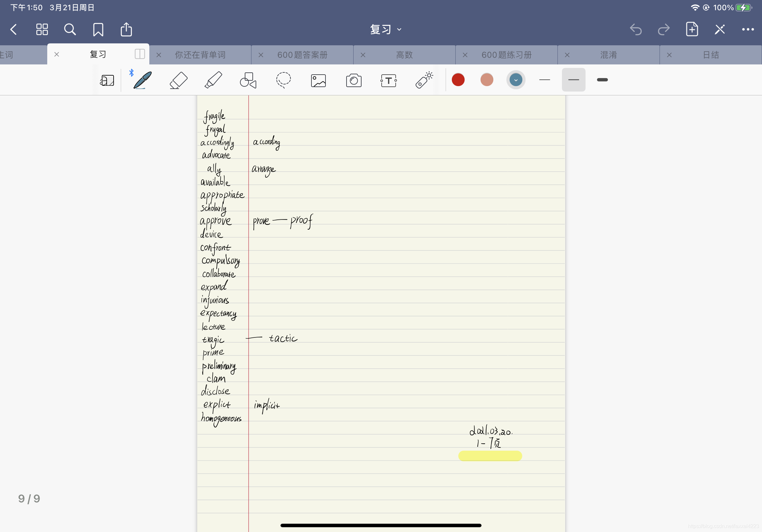
Task: Select the zoom window tool
Action: point(107,80)
